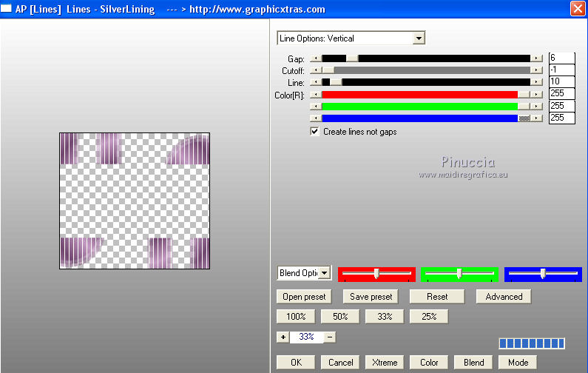The image size is (588, 373).
Task: Click the Open preset button
Action: point(304,297)
